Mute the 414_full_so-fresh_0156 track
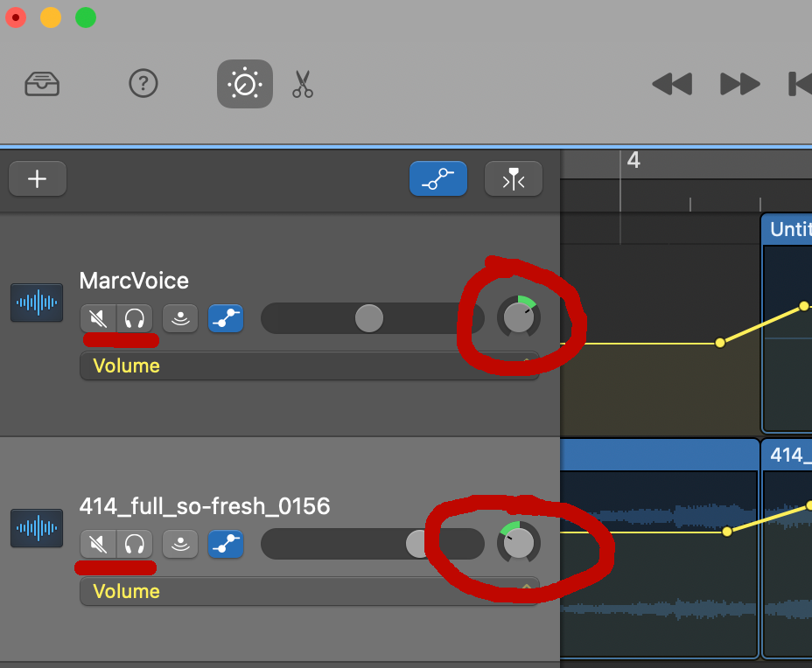The image size is (812, 668). (98, 545)
